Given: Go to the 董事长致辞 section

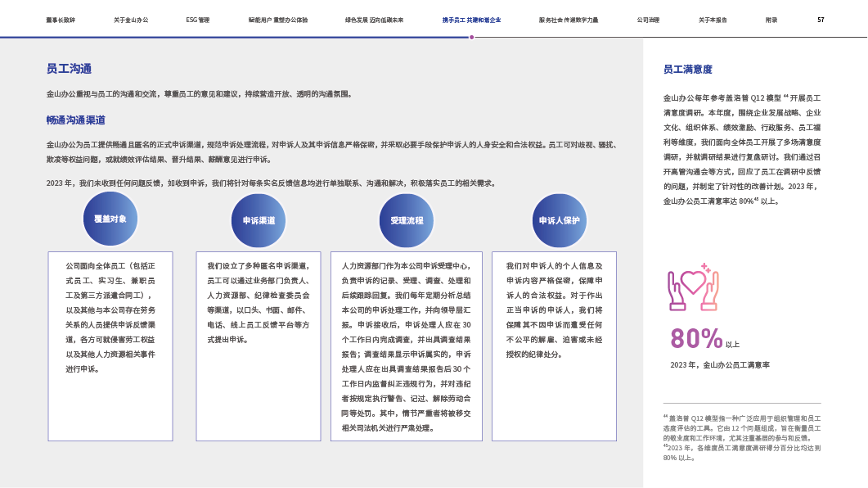Looking at the screenshot, I should [61, 20].
